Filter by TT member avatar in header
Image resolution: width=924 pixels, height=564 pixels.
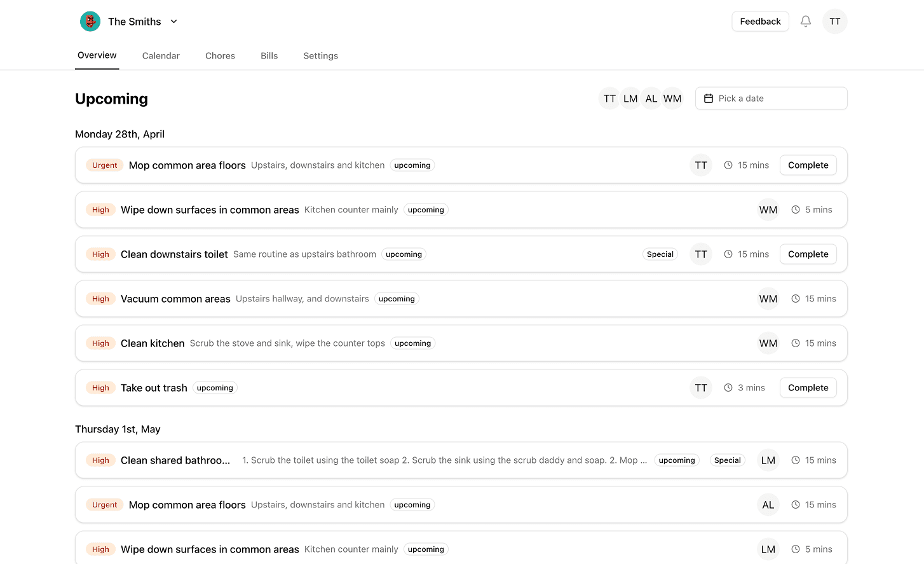pyautogui.click(x=609, y=99)
